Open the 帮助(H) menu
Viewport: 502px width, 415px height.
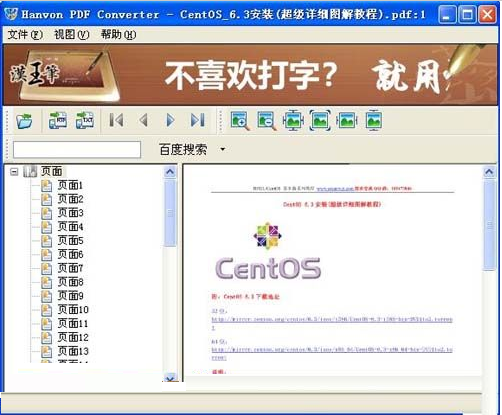pyautogui.click(x=118, y=34)
